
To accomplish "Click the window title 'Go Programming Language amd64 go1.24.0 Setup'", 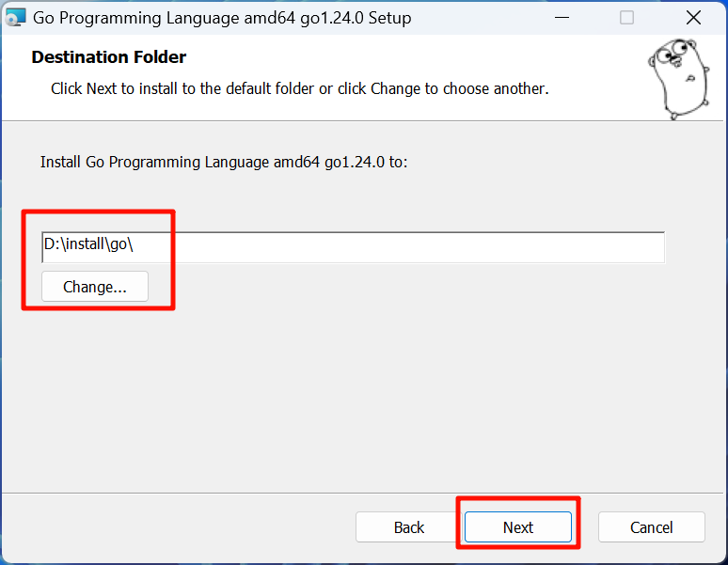I will pos(222,18).
